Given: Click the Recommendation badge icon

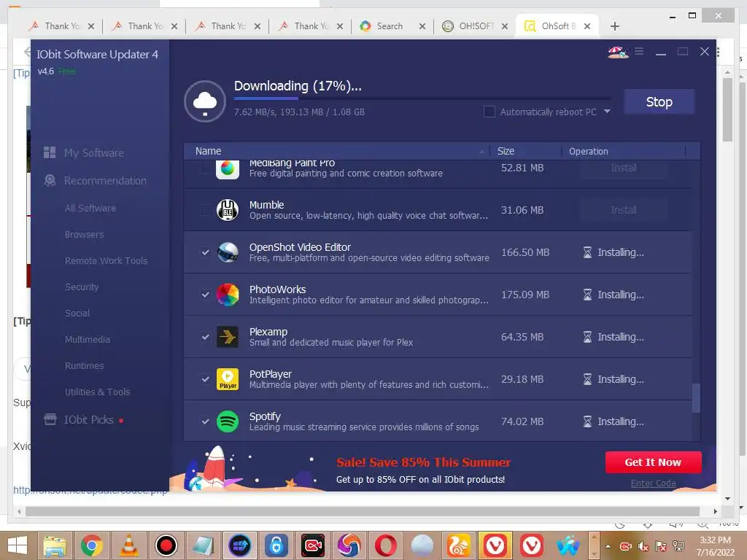Looking at the screenshot, I should tap(50, 181).
